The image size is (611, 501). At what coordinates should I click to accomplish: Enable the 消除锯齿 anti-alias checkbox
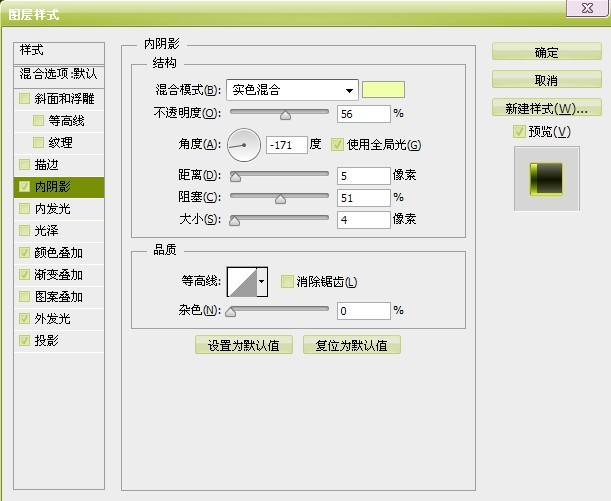[287, 281]
